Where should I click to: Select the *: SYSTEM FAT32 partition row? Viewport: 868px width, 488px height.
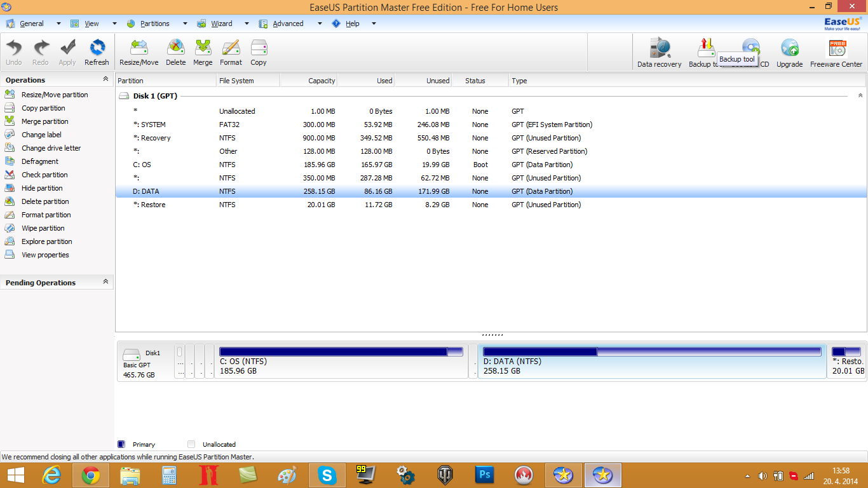(x=491, y=125)
